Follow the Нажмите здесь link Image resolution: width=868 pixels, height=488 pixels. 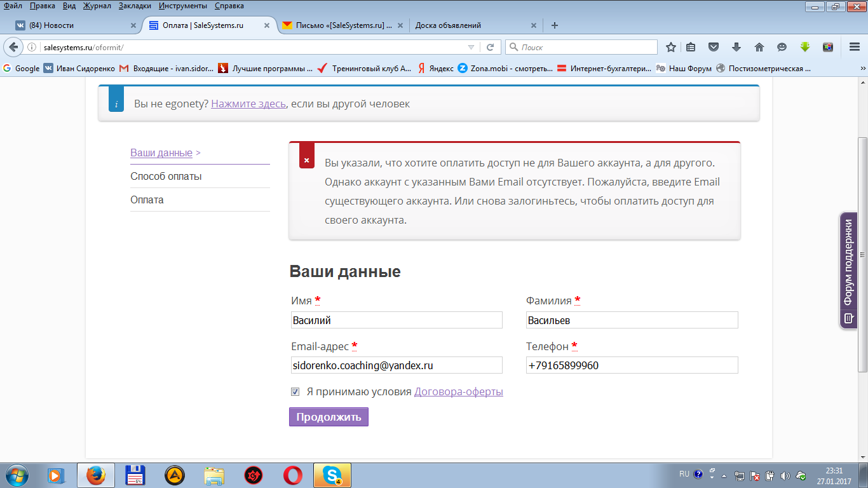248,104
